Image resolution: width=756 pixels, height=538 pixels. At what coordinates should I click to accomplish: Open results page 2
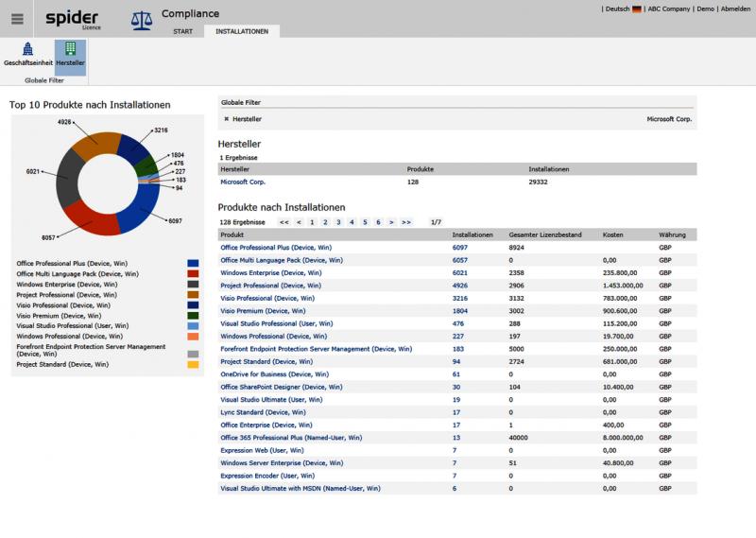tap(325, 222)
